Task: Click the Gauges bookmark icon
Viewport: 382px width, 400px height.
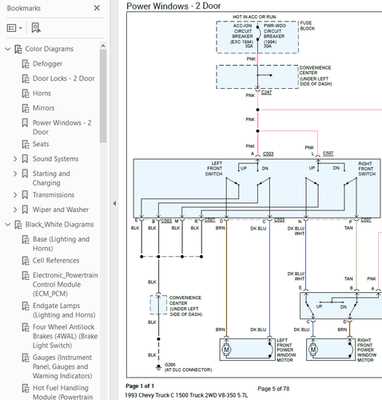Action: click(x=25, y=358)
